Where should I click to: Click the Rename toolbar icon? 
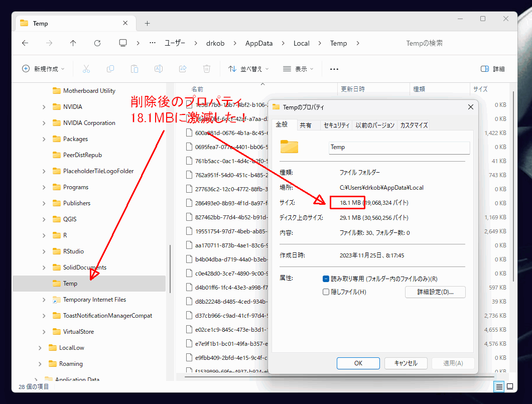(x=159, y=69)
